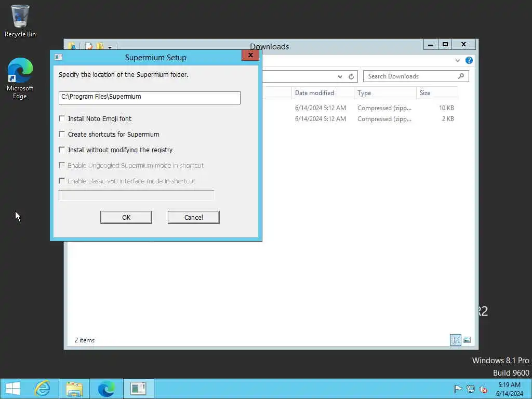Expand the Downloads ribbon chevron
The height and width of the screenshot is (399, 532).
point(458,60)
